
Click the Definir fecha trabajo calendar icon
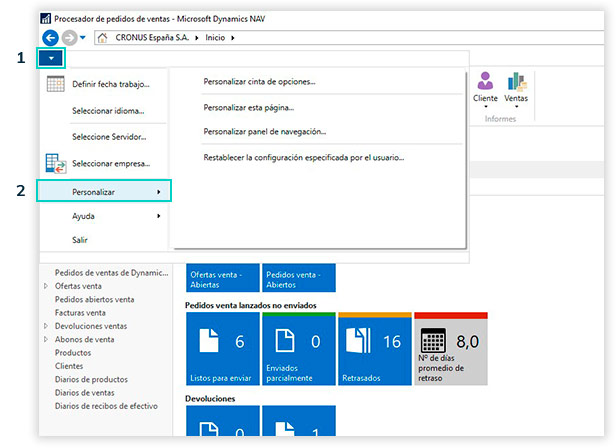56,84
